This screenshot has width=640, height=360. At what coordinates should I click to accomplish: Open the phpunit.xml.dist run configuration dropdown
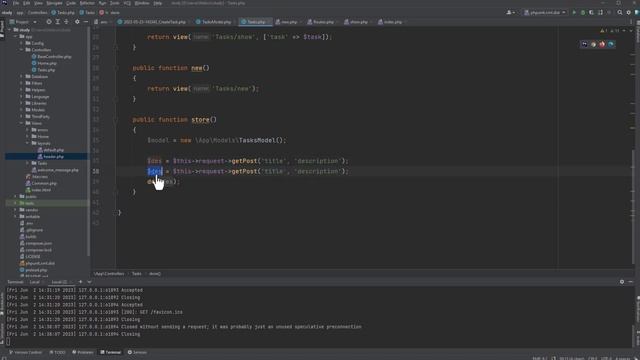click(545, 13)
